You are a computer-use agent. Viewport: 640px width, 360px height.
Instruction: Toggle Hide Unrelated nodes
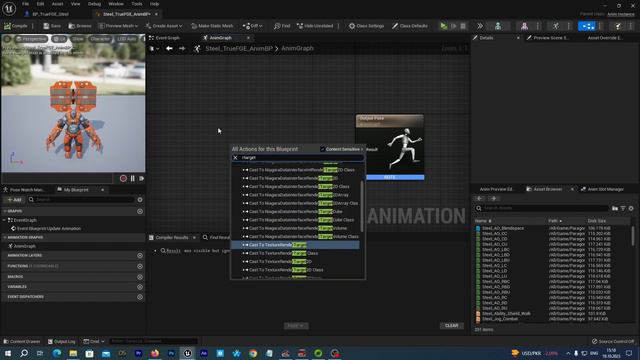coord(315,26)
